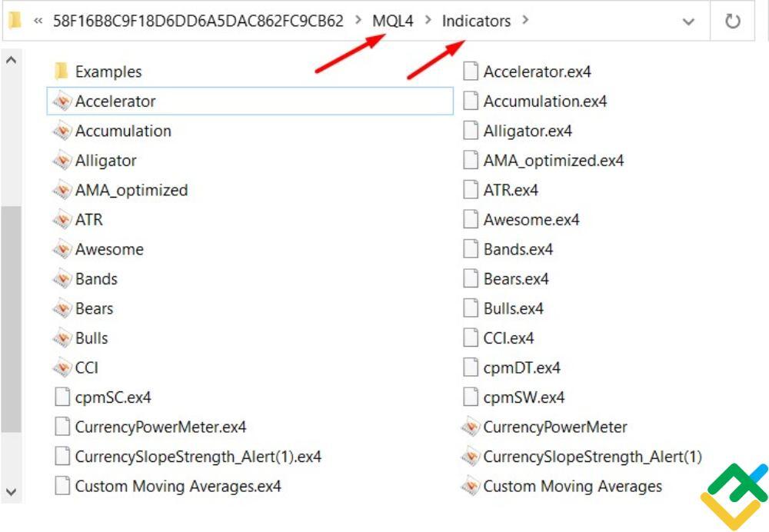Click the ATR MQL source file icon
769x532 pixels.
click(62, 220)
